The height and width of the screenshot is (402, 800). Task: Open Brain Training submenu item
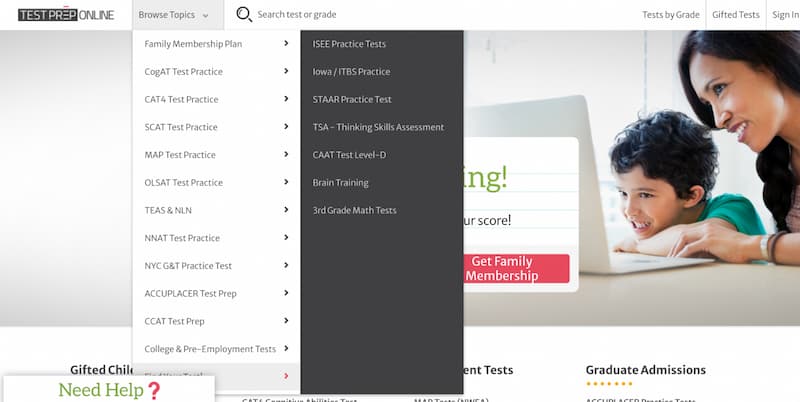[340, 182]
